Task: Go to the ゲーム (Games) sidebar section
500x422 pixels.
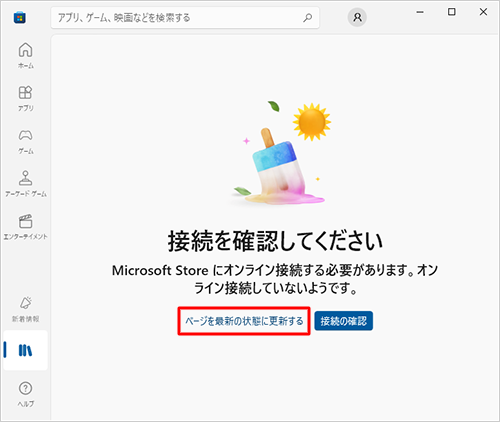Action: 26,141
